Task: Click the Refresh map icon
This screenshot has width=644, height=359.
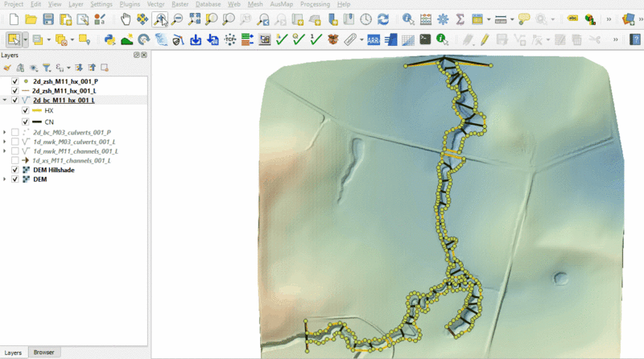Action: pyautogui.click(x=382, y=18)
